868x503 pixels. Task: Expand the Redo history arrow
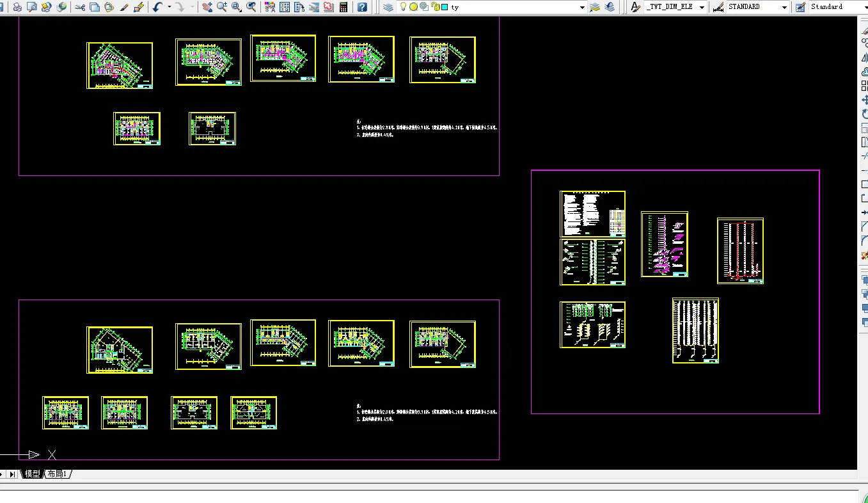coord(191,7)
